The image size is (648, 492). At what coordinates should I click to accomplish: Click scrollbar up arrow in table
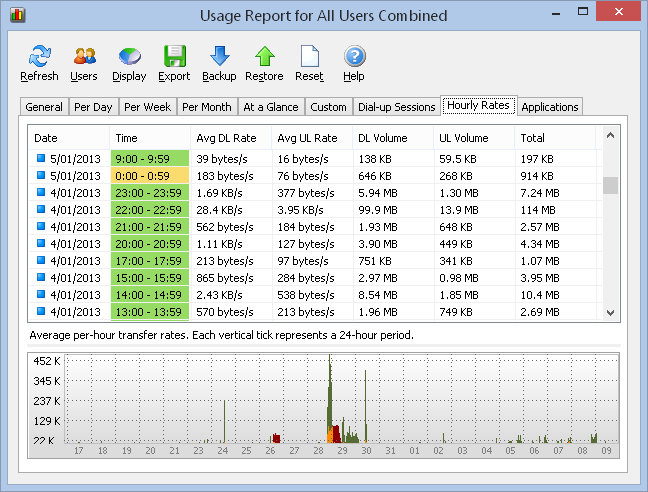610,135
